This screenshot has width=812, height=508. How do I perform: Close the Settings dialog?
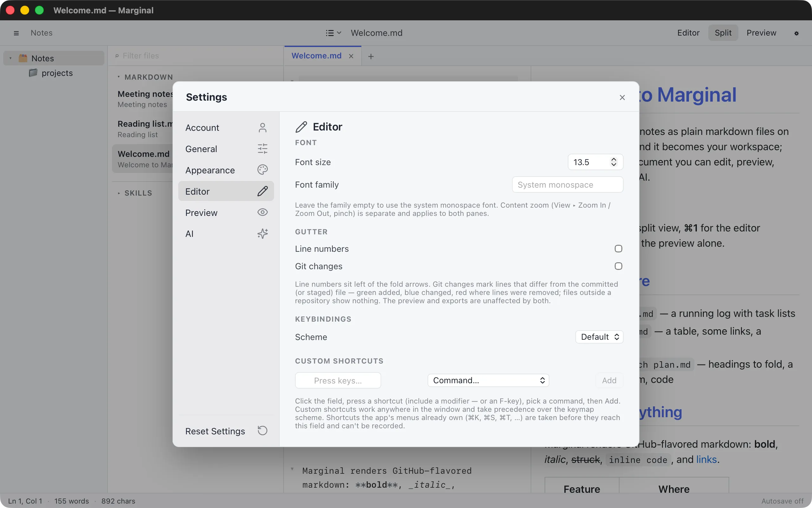[622, 97]
